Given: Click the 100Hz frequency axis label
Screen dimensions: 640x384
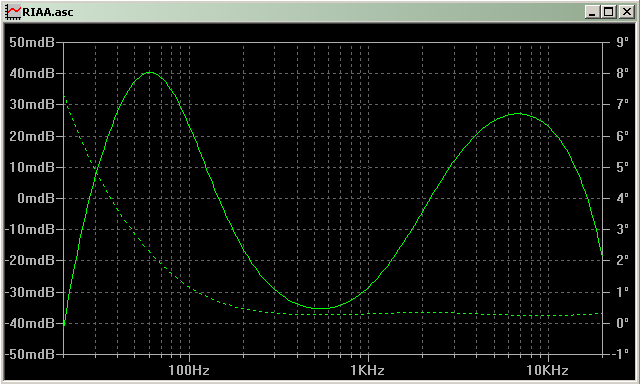Looking at the screenshot, I should pyautogui.click(x=189, y=371).
